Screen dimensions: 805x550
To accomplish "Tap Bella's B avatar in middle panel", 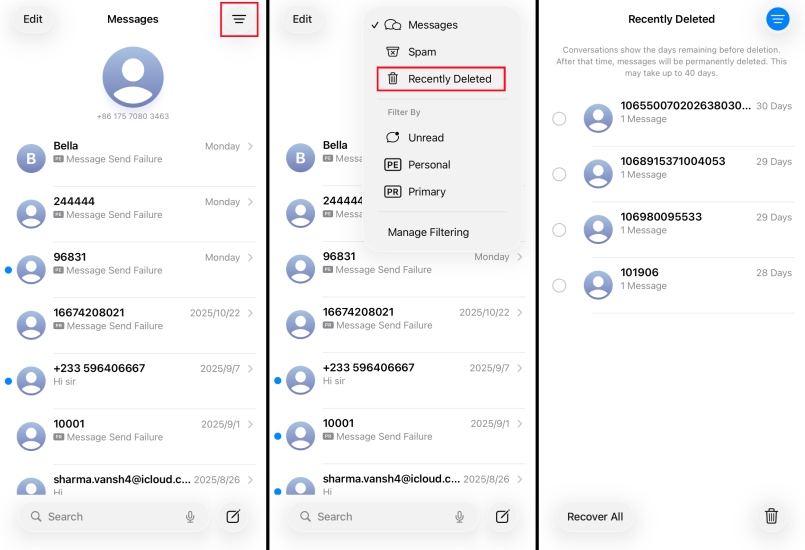I will [x=300, y=158].
